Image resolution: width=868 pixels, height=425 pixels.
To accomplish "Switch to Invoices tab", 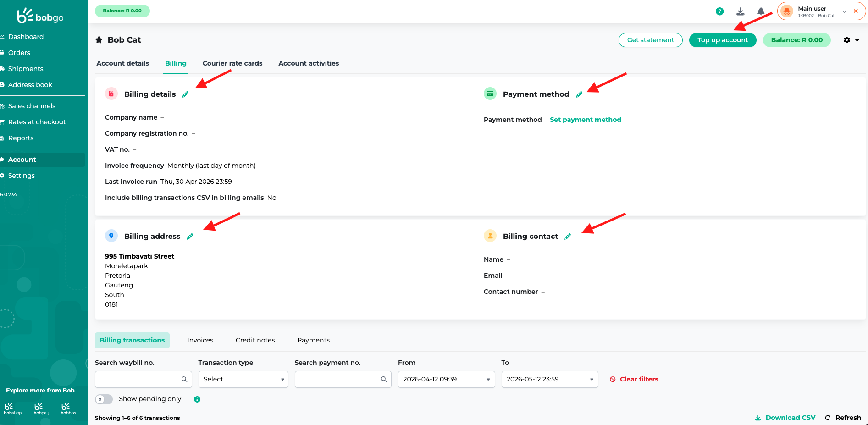I will [200, 340].
